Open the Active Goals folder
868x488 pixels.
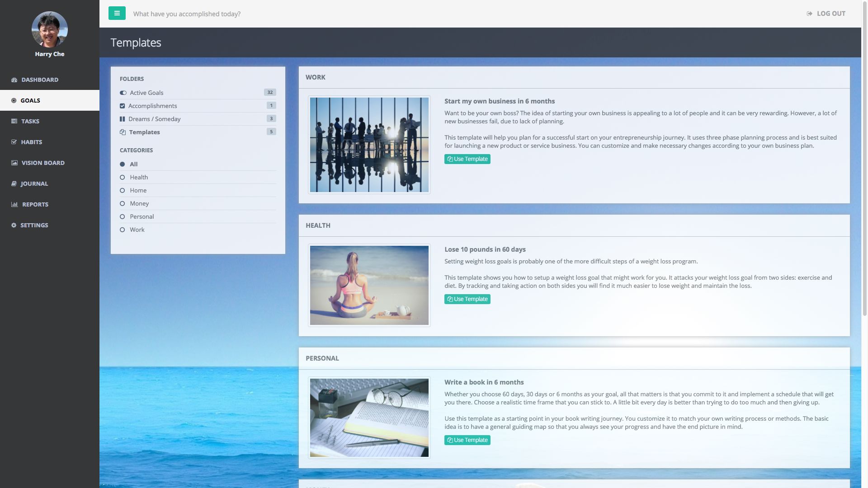(x=146, y=93)
